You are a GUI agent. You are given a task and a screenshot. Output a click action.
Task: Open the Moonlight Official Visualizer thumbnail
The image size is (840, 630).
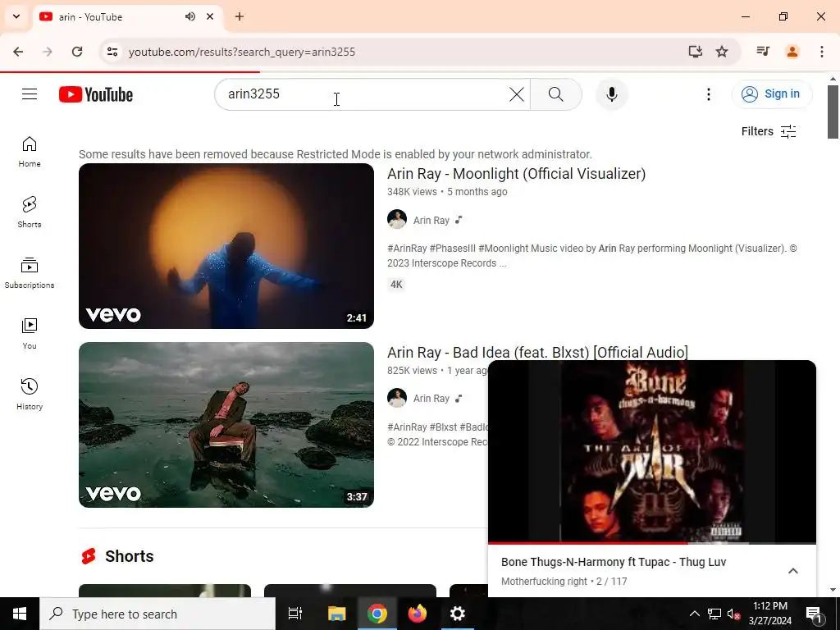click(226, 246)
